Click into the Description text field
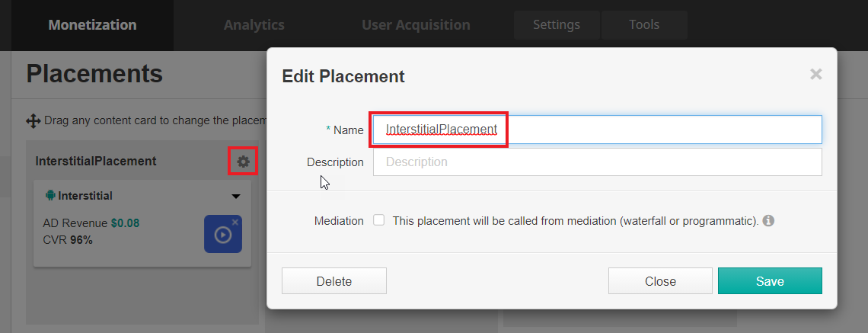Screen dimensions: 868x333 point(597,162)
